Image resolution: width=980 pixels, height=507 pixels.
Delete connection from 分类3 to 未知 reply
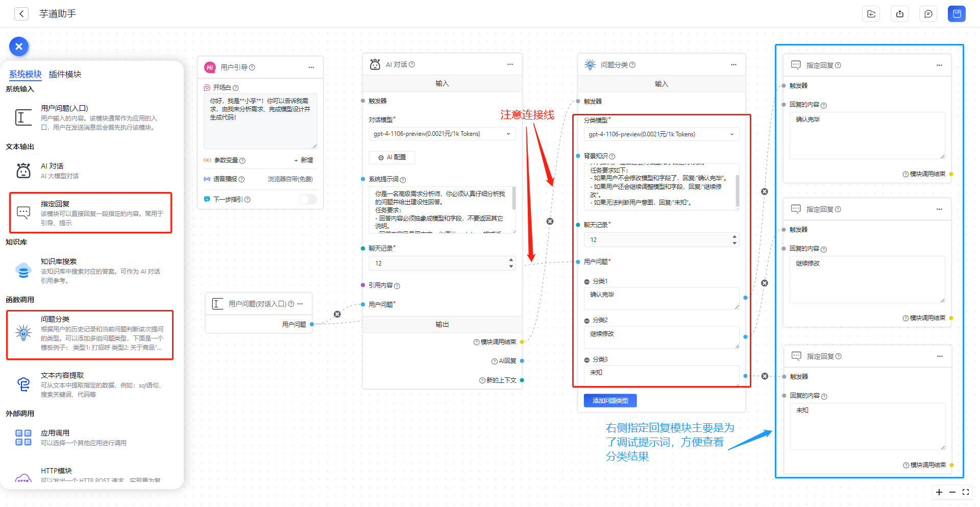tap(765, 376)
